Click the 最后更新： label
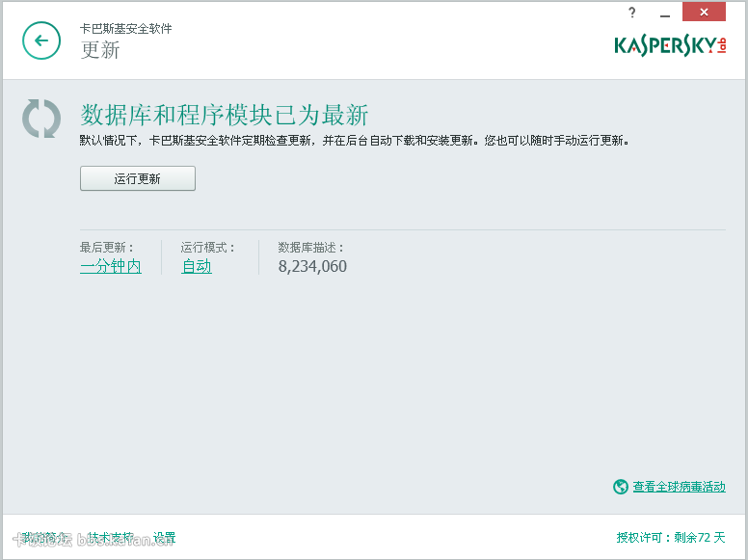 coord(107,247)
